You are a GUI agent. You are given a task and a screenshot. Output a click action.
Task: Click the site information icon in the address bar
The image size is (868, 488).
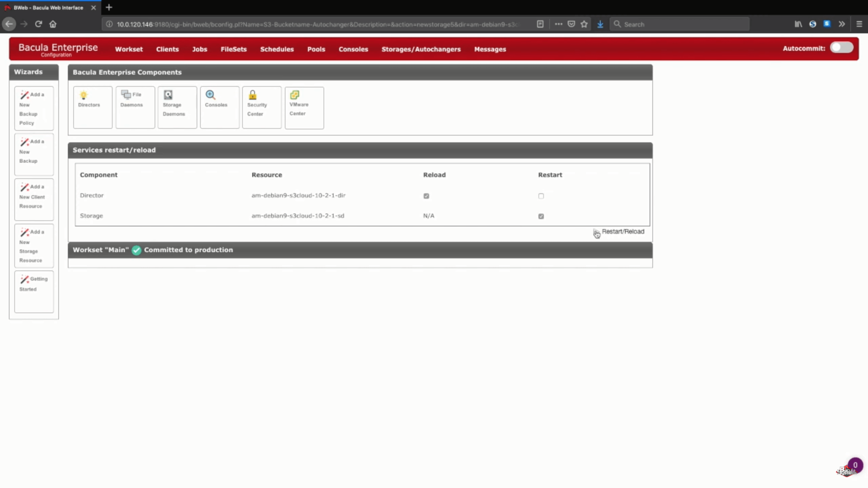tap(109, 24)
